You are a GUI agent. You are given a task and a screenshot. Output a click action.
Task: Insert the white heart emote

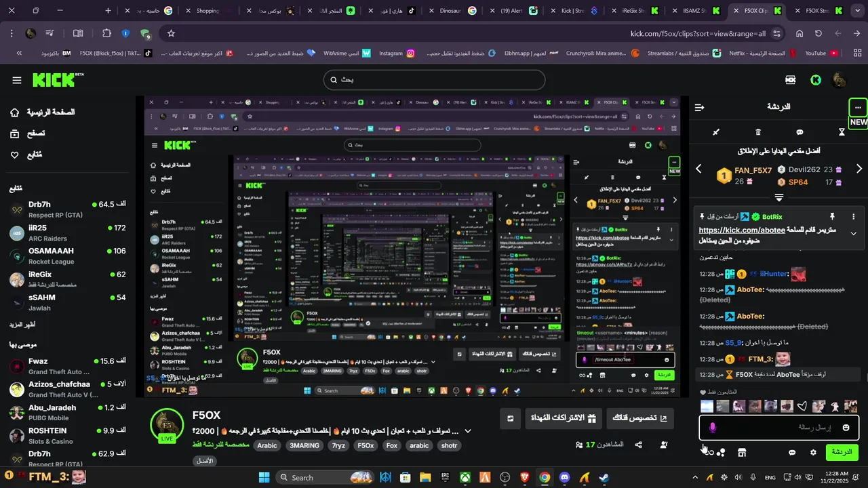[802, 406]
